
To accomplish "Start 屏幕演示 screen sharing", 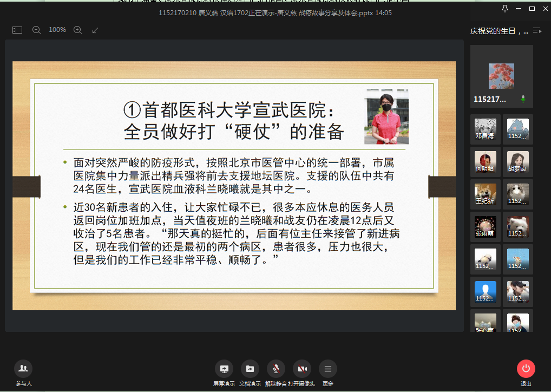I will [x=224, y=369].
